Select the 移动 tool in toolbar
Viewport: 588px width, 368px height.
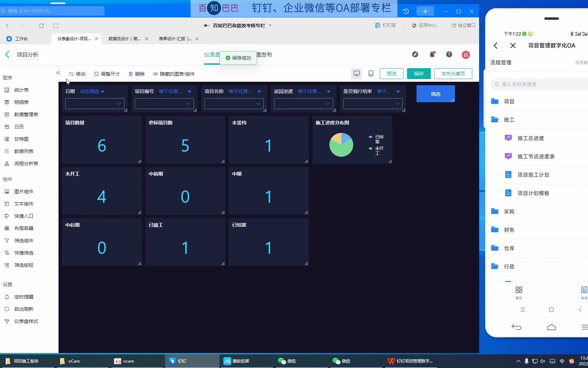pyautogui.click(x=77, y=74)
